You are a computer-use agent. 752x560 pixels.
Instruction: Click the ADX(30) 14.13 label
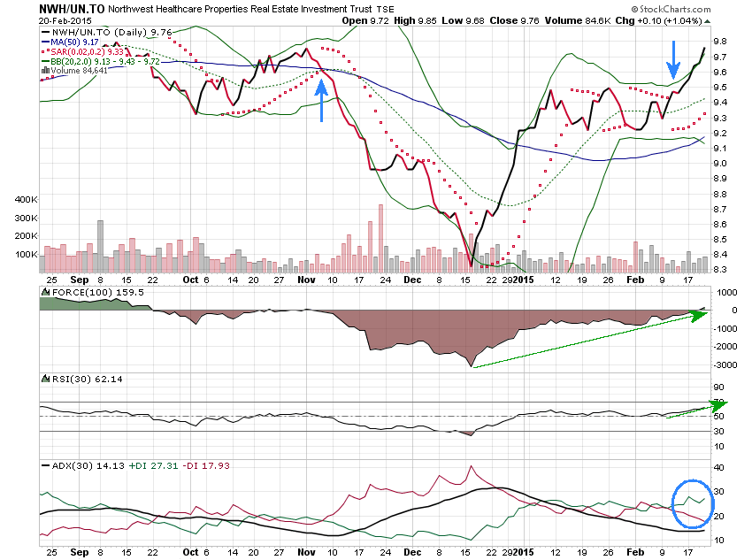[x=88, y=465]
